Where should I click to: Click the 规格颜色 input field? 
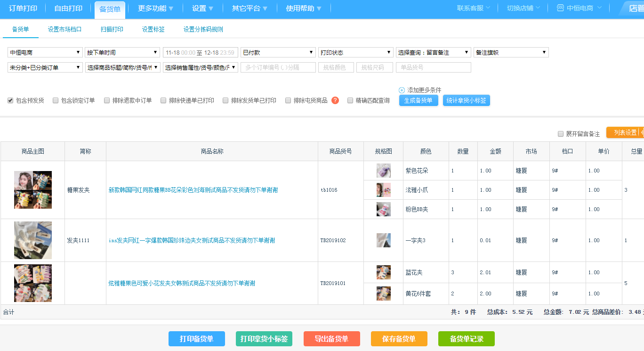(x=336, y=67)
